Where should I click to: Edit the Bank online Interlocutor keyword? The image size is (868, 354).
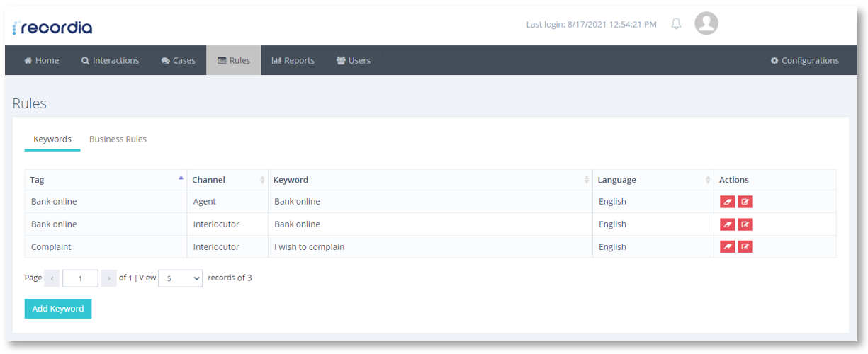(x=745, y=224)
